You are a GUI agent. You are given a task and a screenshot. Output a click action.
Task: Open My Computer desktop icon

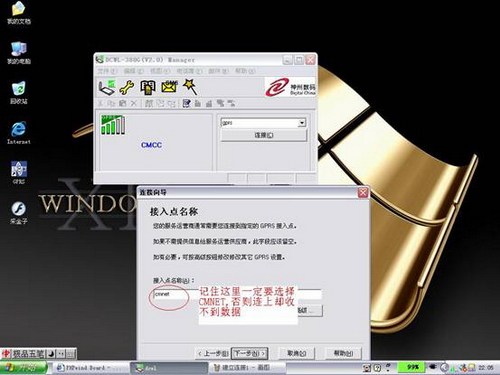tap(19, 53)
